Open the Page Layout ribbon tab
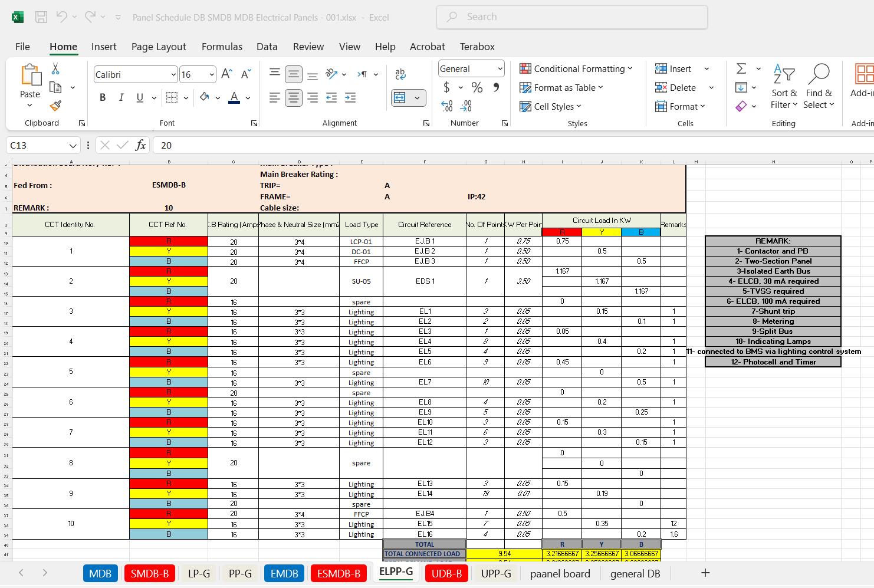 [159, 47]
